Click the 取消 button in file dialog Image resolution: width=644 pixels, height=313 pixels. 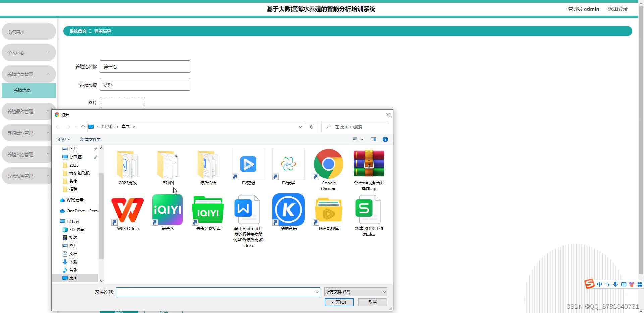[x=372, y=302]
